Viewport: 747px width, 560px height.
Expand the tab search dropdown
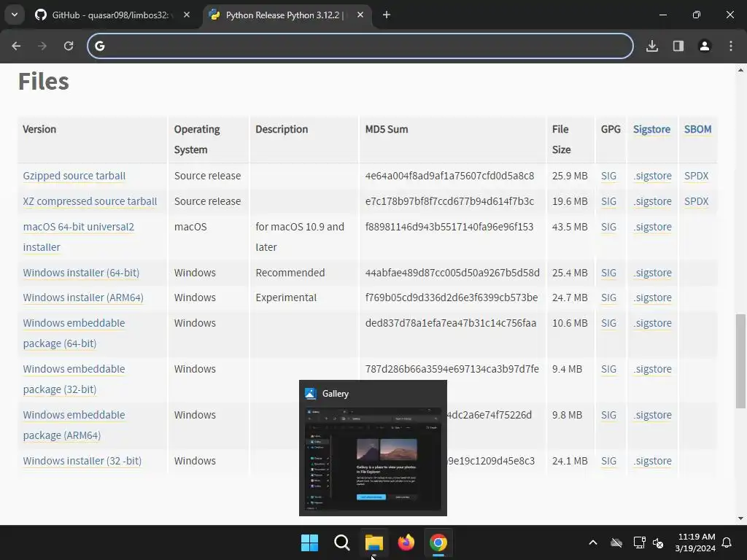click(x=15, y=15)
